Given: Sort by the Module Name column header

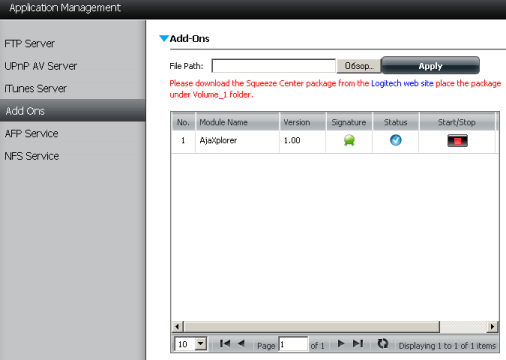Looking at the screenshot, I should pyautogui.click(x=238, y=122).
